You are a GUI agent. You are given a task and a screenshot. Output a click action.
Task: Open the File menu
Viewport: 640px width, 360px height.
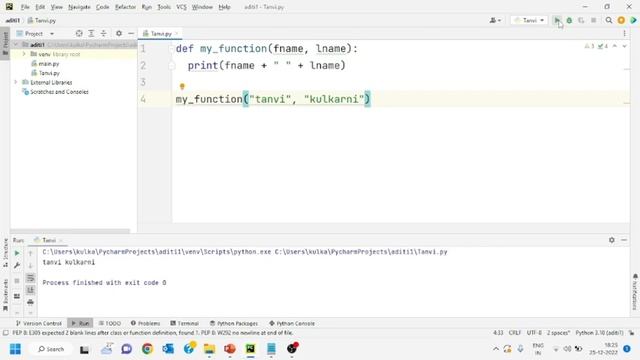pos(25,7)
